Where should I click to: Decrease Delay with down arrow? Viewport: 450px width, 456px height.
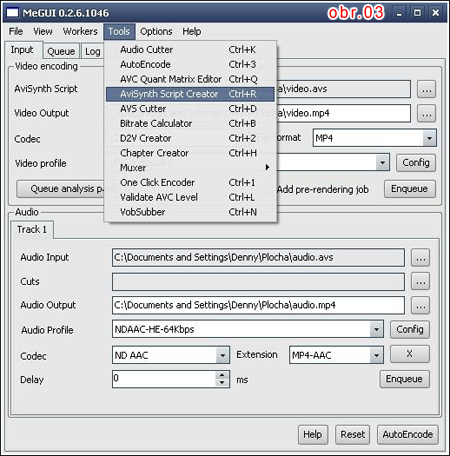click(222, 383)
